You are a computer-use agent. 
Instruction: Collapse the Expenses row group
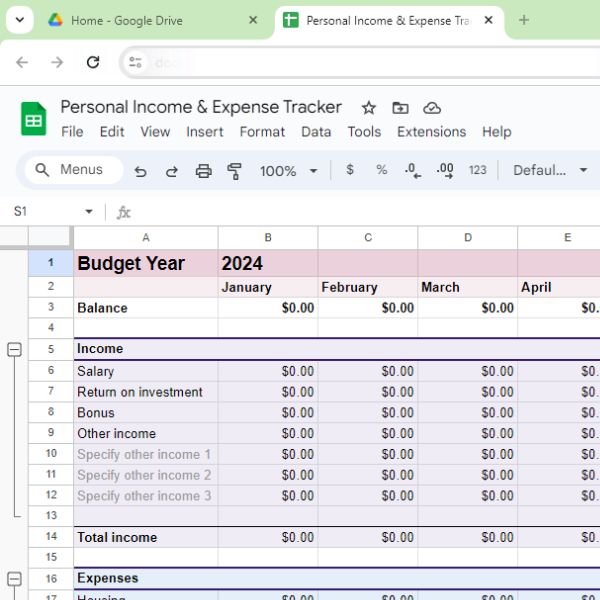coord(15,579)
